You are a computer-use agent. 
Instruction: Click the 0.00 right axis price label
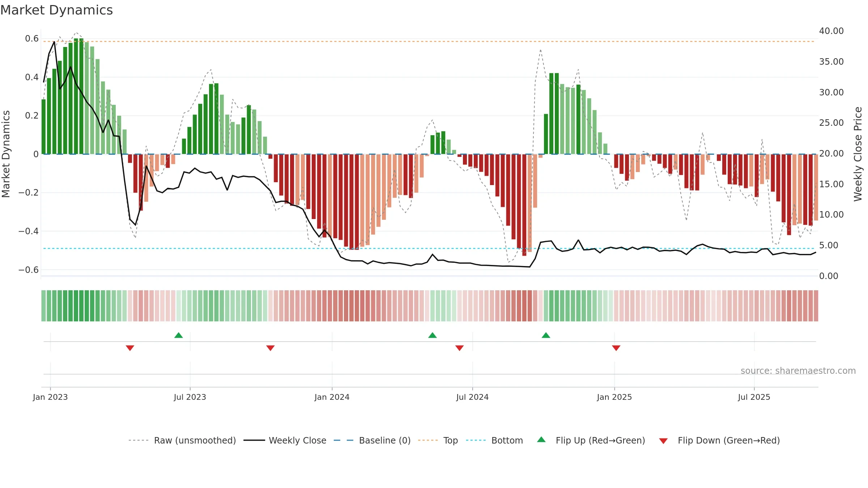coord(829,276)
